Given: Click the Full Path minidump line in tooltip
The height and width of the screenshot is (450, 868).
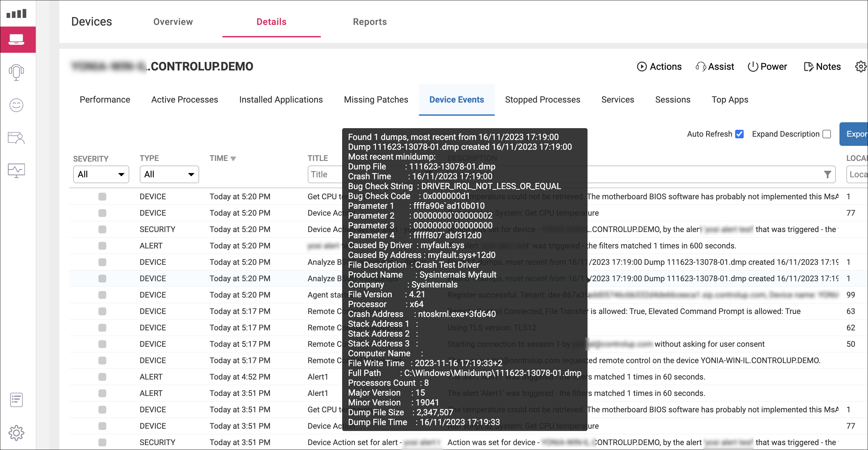Looking at the screenshot, I should click(465, 373).
